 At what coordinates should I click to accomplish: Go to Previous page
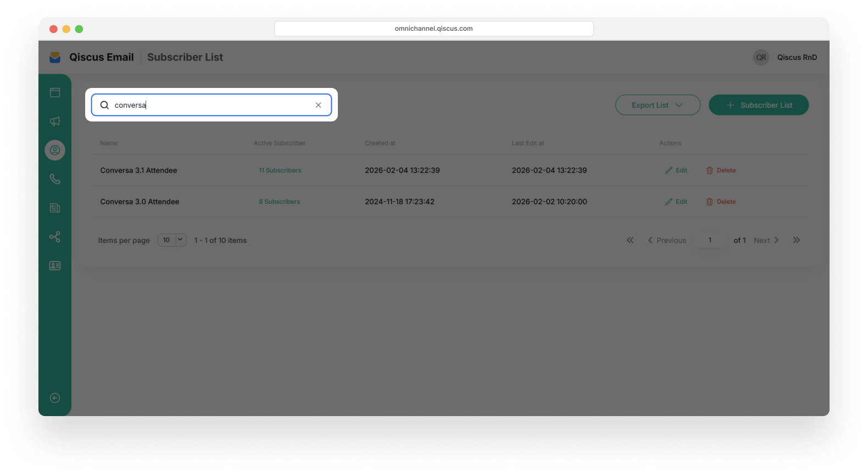[667, 240]
